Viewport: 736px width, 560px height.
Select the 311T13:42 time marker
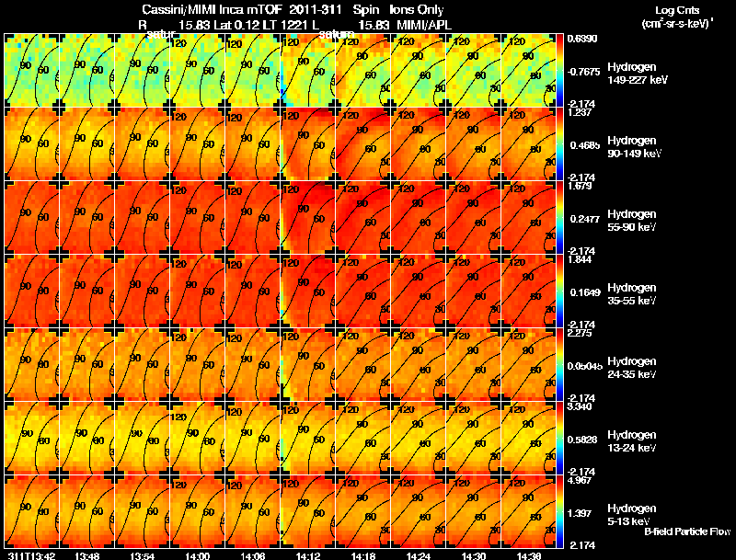tap(31, 555)
